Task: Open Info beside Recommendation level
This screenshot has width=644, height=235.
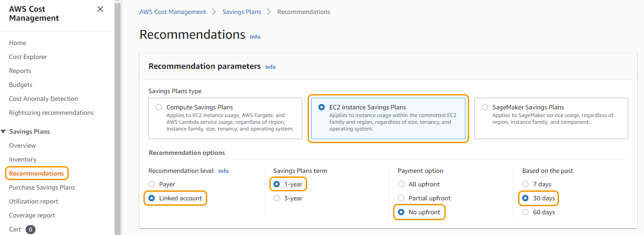Action: 224,171
